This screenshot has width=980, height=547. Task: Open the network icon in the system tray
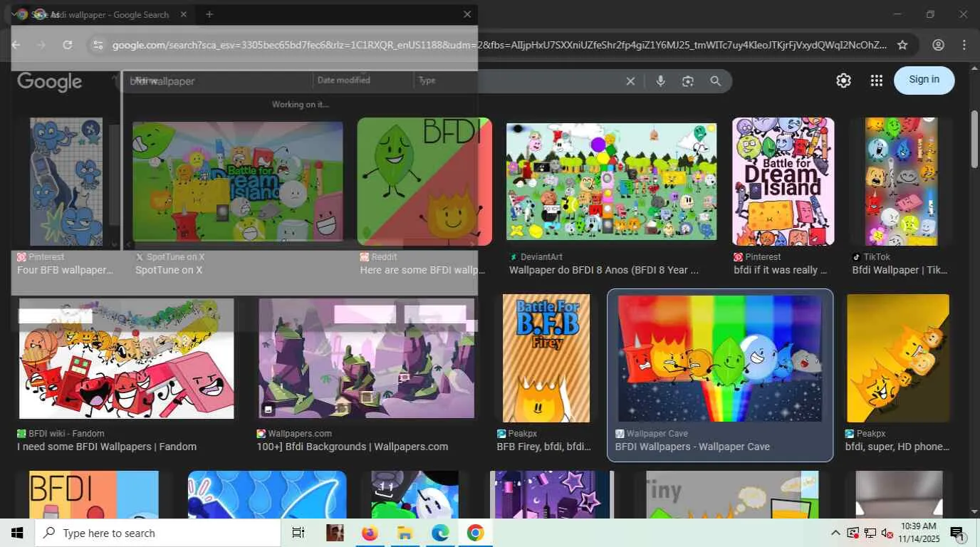tap(870, 533)
